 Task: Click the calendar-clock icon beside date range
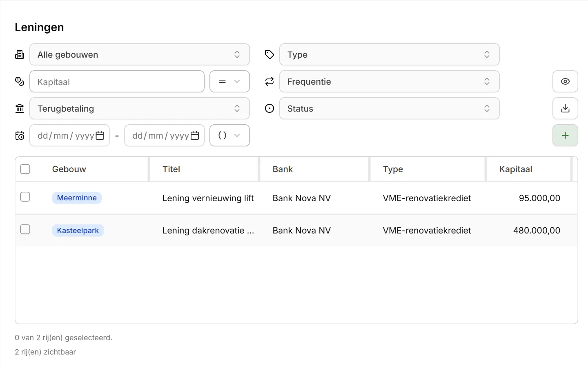[x=20, y=135]
